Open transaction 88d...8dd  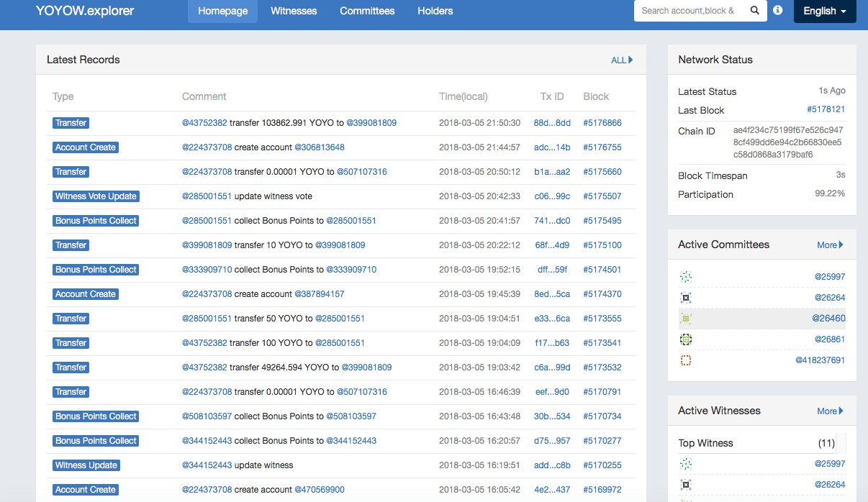(551, 123)
